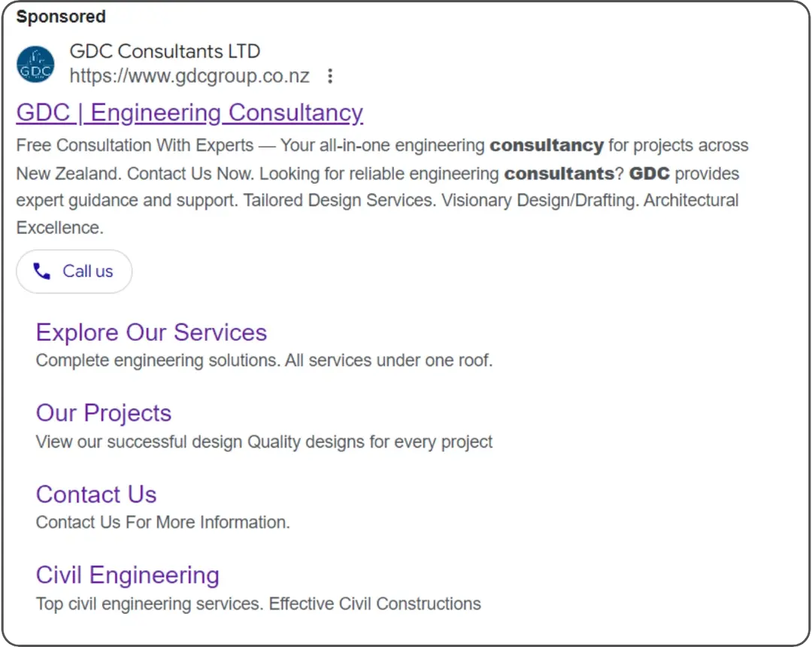Click the Sponsored label

tap(59, 16)
